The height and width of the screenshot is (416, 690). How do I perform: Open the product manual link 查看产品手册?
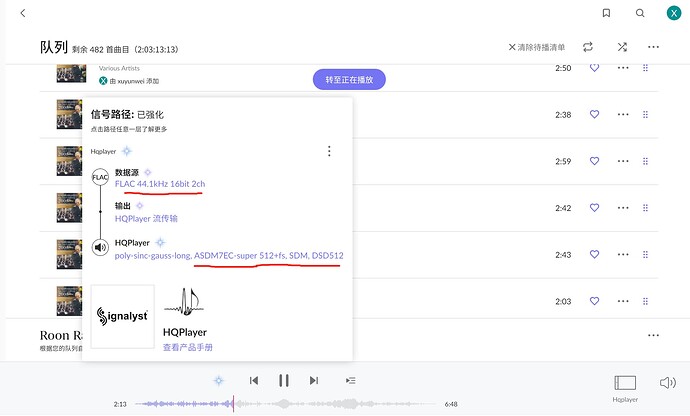click(187, 347)
